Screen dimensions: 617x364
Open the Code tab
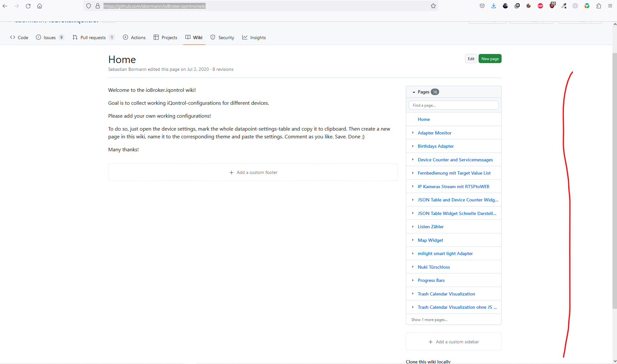[x=19, y=37]
